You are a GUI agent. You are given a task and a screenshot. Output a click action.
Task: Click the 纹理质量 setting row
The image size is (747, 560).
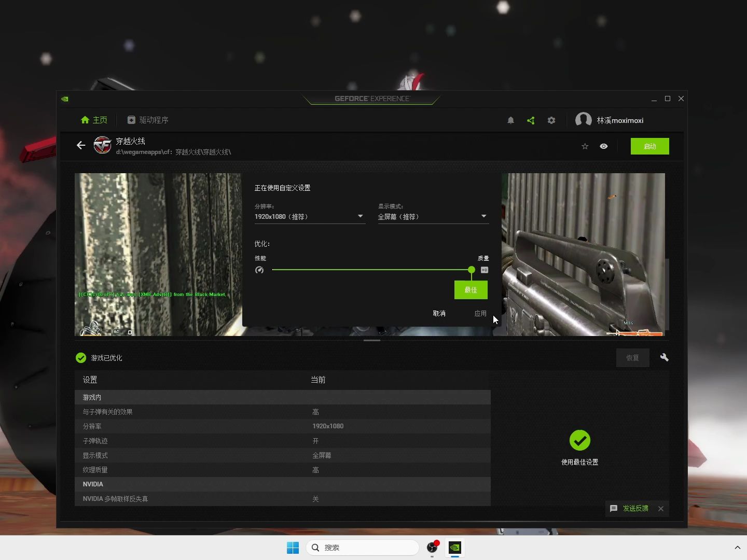pyautogui.click(x=283, y=470)
